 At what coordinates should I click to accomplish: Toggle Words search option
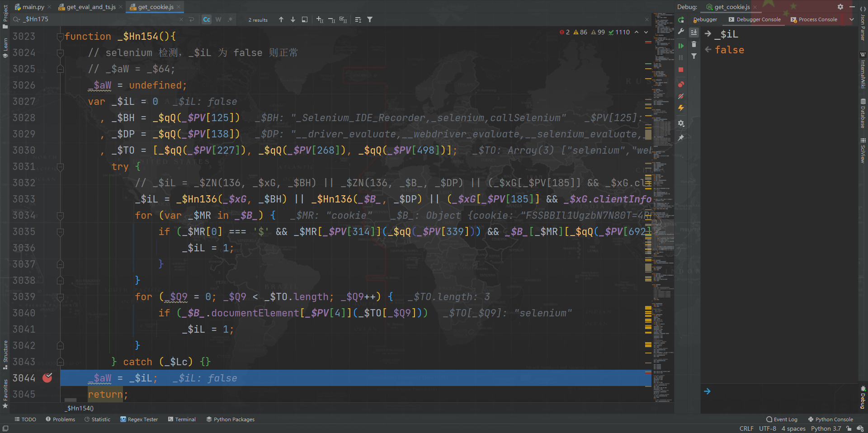coord(218,19)
